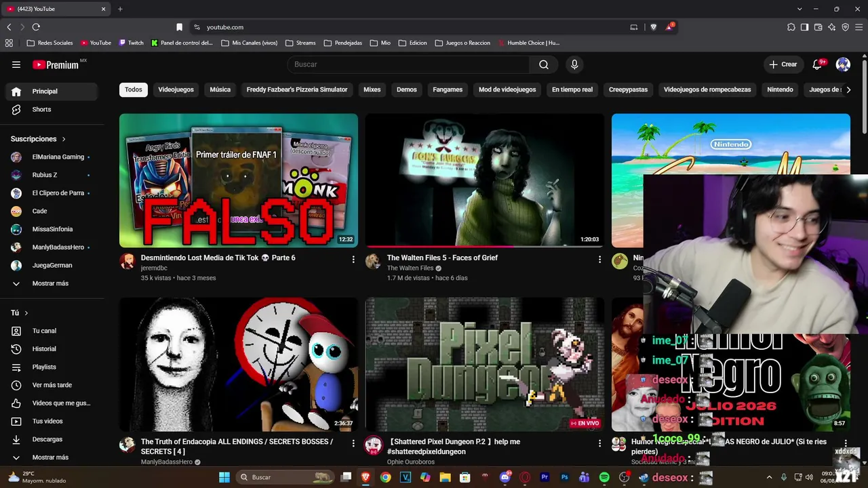Select the Creepypastas filter chip

628,89
